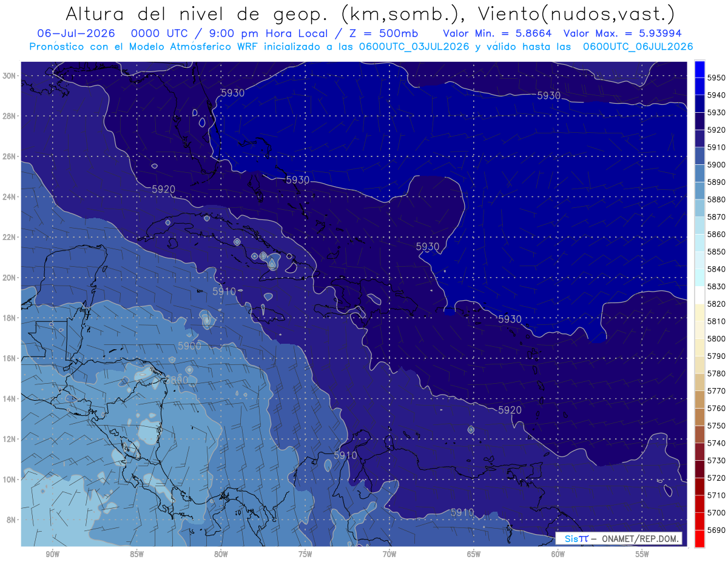This screenshot has height=562, width=728.
Task: Click the '60W' longitude label
Action: 558,554
